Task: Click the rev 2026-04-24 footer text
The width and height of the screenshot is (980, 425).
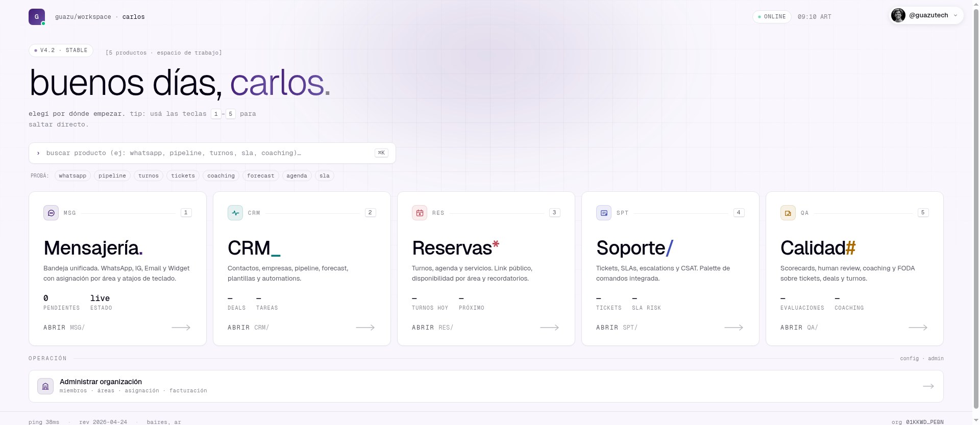Action: coord(103,422)
